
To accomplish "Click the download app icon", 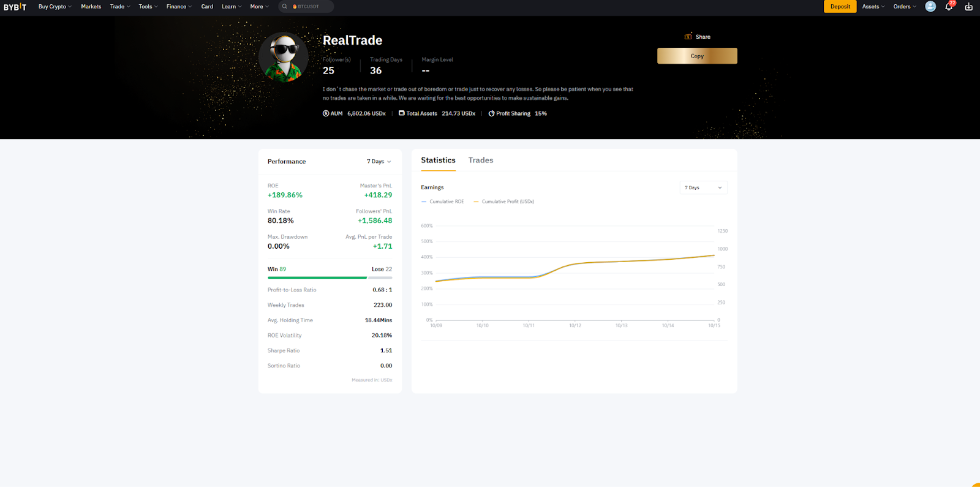I will [x=968, y=7].
